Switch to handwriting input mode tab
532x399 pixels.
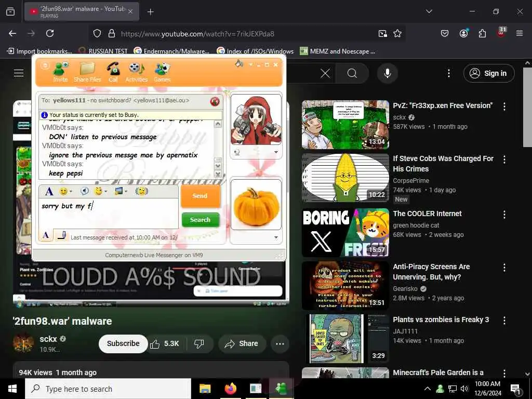tap(61, 235)
